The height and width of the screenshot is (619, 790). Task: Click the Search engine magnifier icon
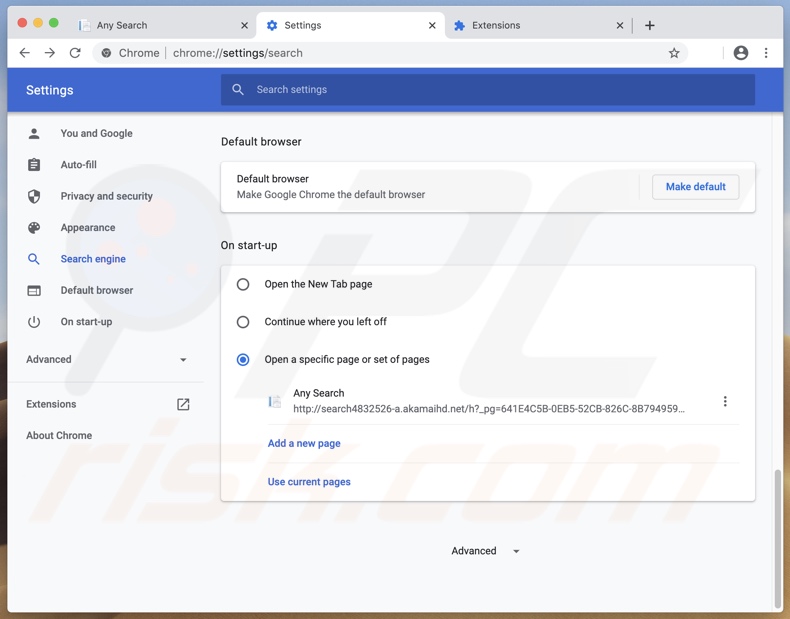pyautogui.click(x=34, y=259)
